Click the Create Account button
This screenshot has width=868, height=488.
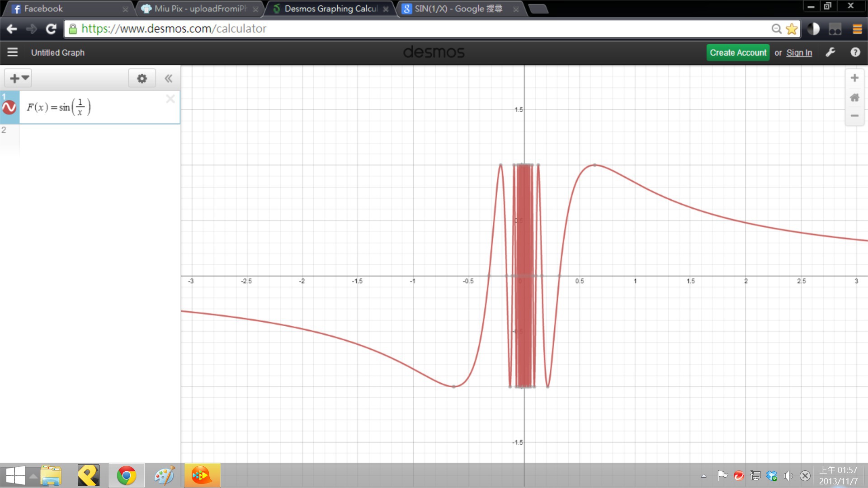click(738, 52)
